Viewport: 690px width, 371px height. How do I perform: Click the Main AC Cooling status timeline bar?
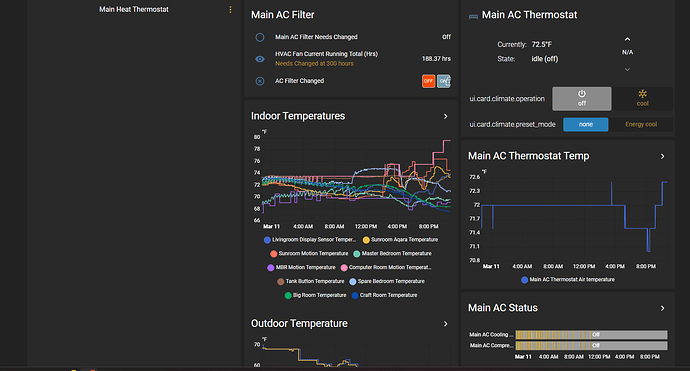[x=591, y=335]
